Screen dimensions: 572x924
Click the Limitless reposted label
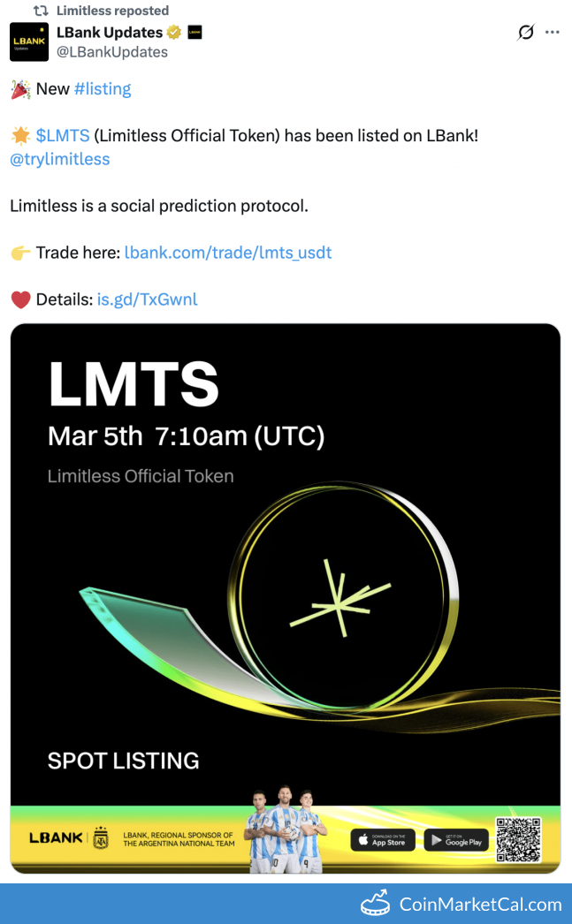point(115,10)
